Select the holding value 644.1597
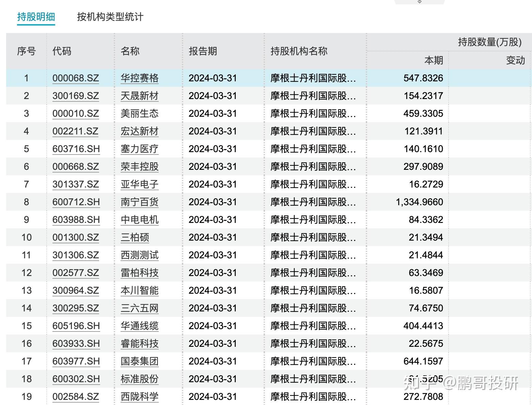 point(423,361)
